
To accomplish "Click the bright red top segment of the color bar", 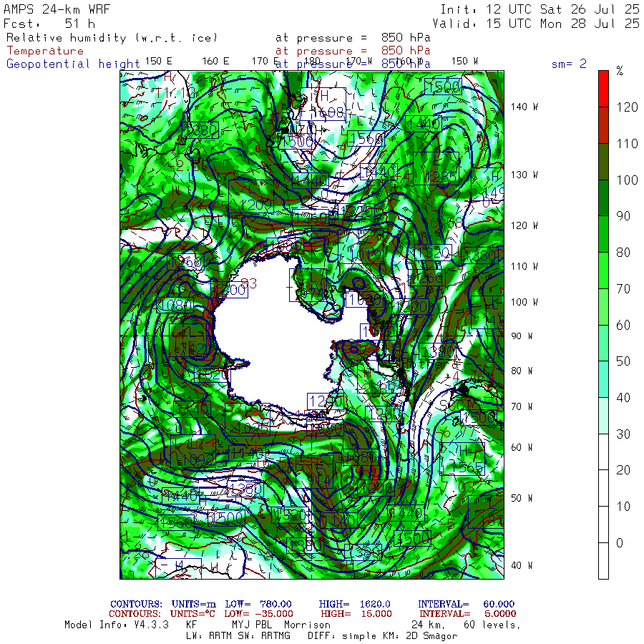I will tap(603, 89).
